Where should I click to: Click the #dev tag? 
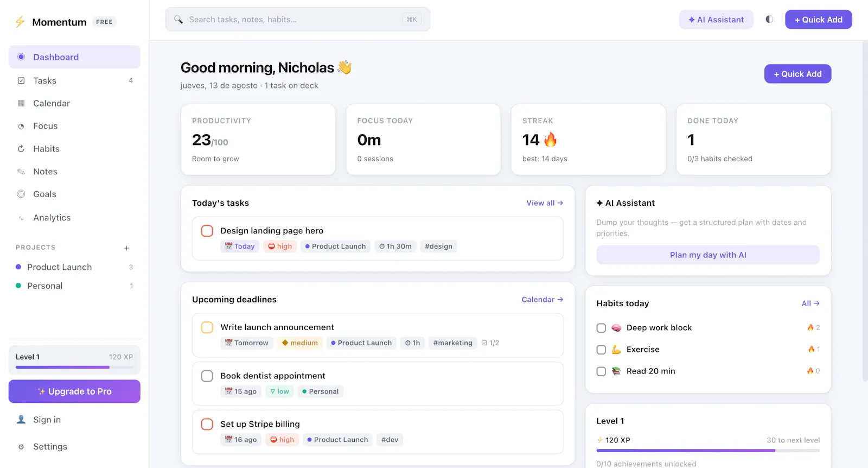pos(390,440)
